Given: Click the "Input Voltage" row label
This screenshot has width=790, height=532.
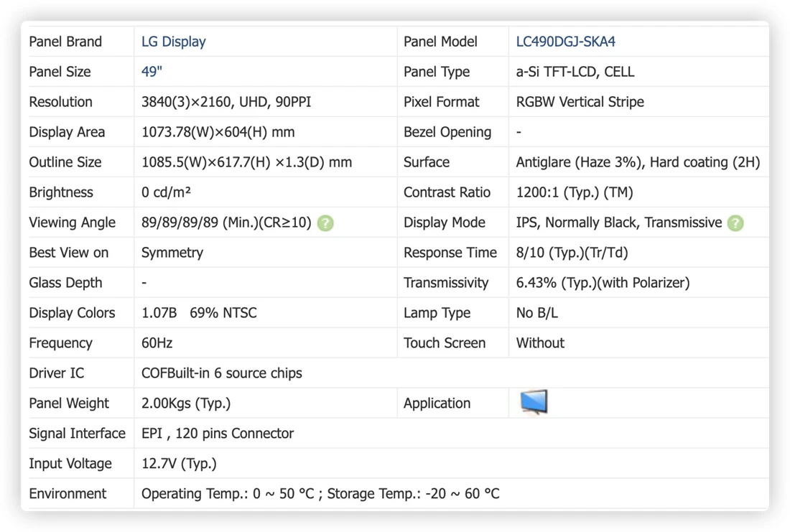Looking at the screenshot, I should (x=70, y=464).
